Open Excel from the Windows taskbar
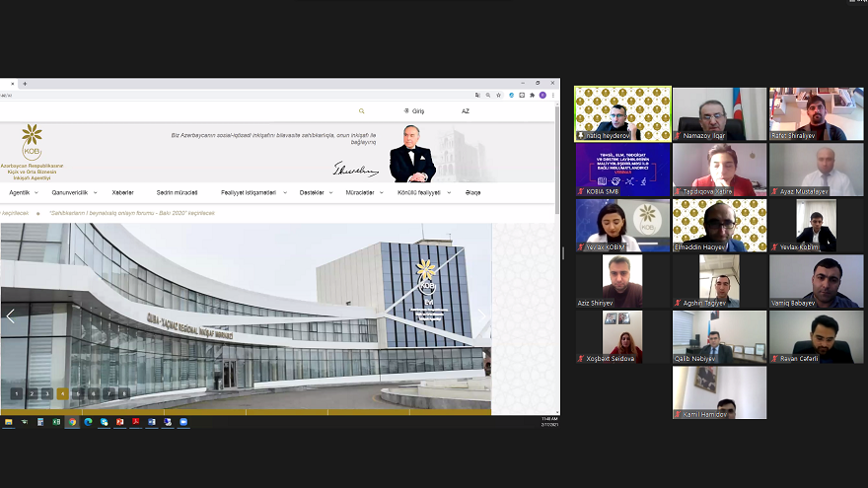This screenshot has width=868, height=488. tap(56, 422)
